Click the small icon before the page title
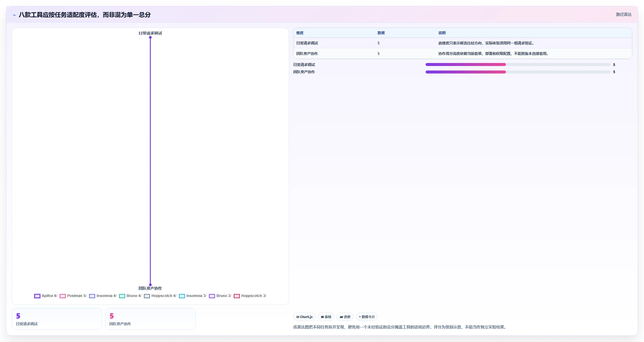The image size is (644, 342). tap(14, 15)
